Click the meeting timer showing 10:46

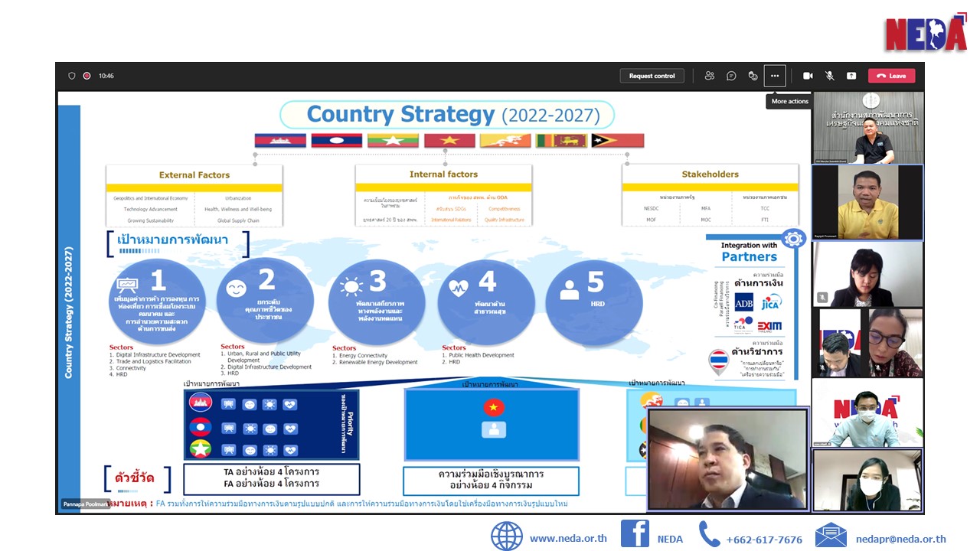point(106,76)
